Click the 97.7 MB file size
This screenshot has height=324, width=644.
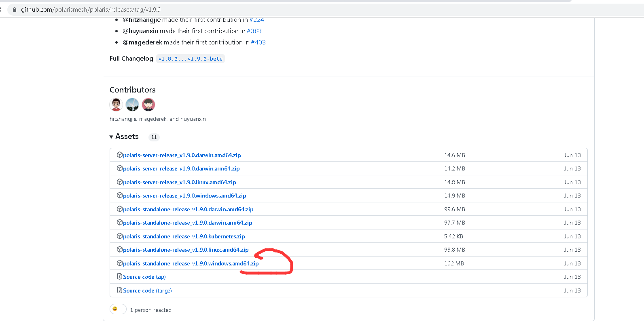point(455,223)
